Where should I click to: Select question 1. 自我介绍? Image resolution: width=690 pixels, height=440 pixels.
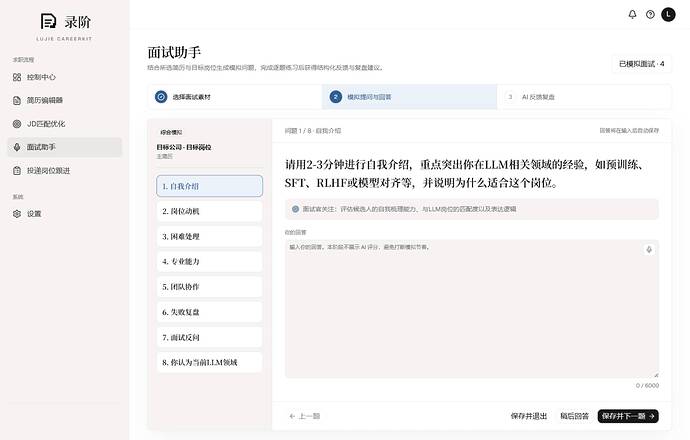[209, 186]
